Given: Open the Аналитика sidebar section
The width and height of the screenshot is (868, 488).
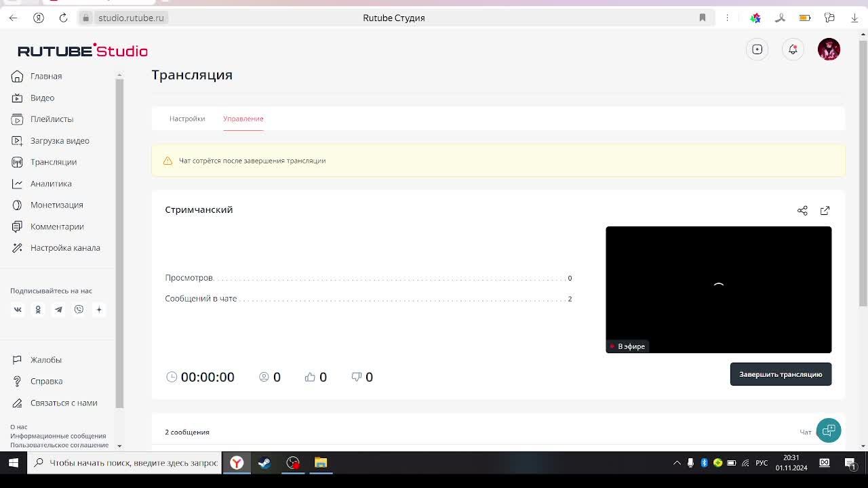Looking at the screenshot, I should tap(51, 184).
